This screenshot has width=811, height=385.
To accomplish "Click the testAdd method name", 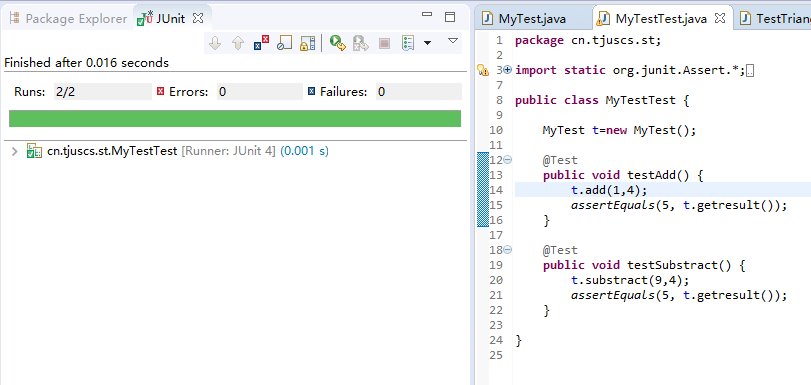I will click(652, 175).
